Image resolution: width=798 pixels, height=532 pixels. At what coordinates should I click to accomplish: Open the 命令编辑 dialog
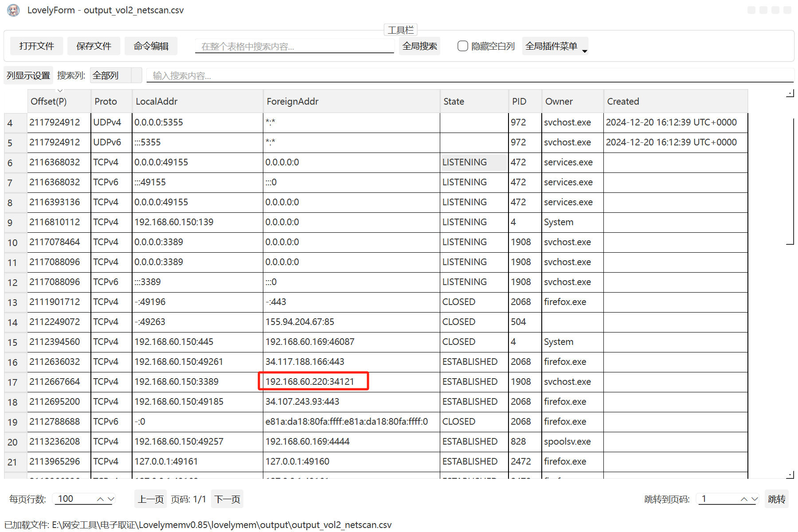tap(151, 46)
